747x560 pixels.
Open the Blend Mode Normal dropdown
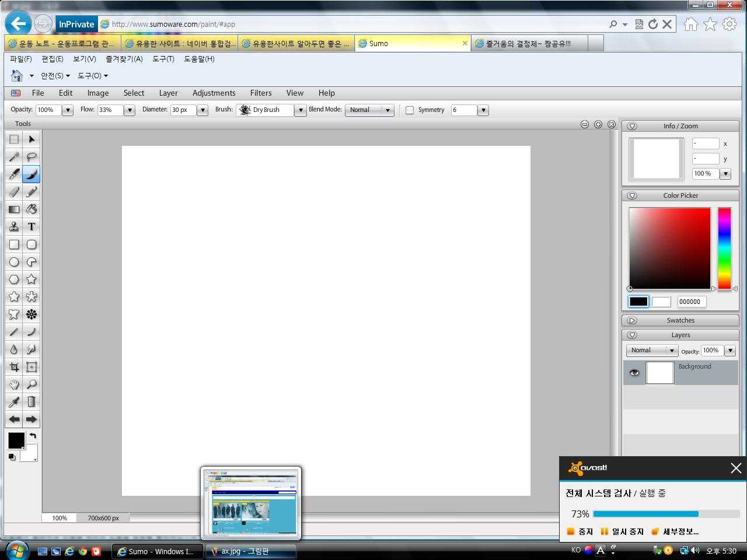click(x=369, y=110)
